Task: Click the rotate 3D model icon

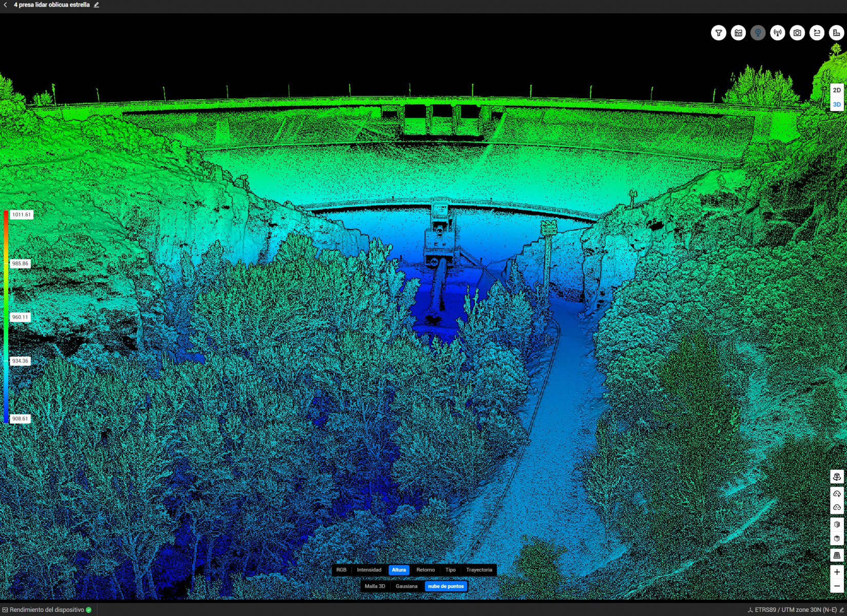Action: tap(837, 477)
